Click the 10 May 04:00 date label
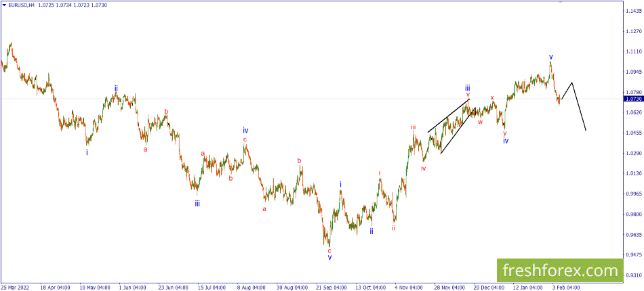Image resolution: width=644 pixels, height=291 pixels. tap(94, 288)
